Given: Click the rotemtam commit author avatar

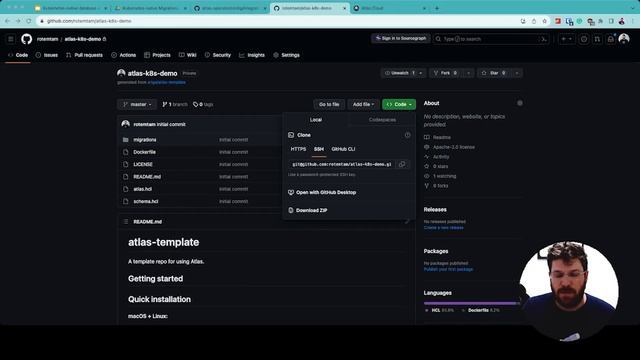Looking at the screenshot, I should [x=126, y=124].
